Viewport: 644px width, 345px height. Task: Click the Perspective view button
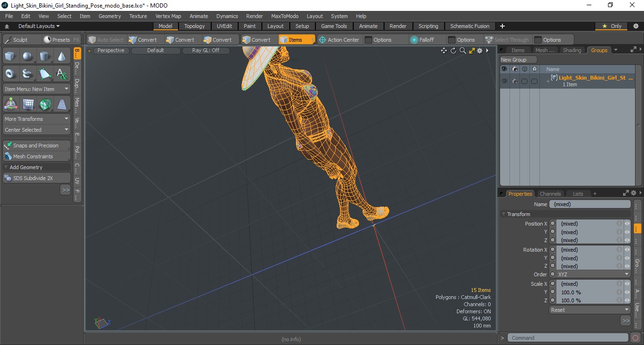point(111,51)
